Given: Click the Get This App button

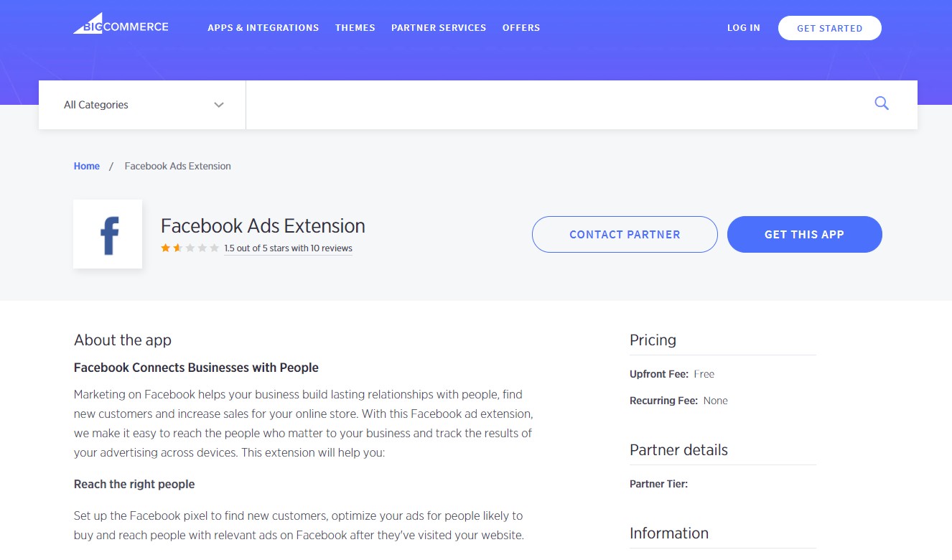Looking at the screenshot, I should pyautogui.click(x=805, y=234).
